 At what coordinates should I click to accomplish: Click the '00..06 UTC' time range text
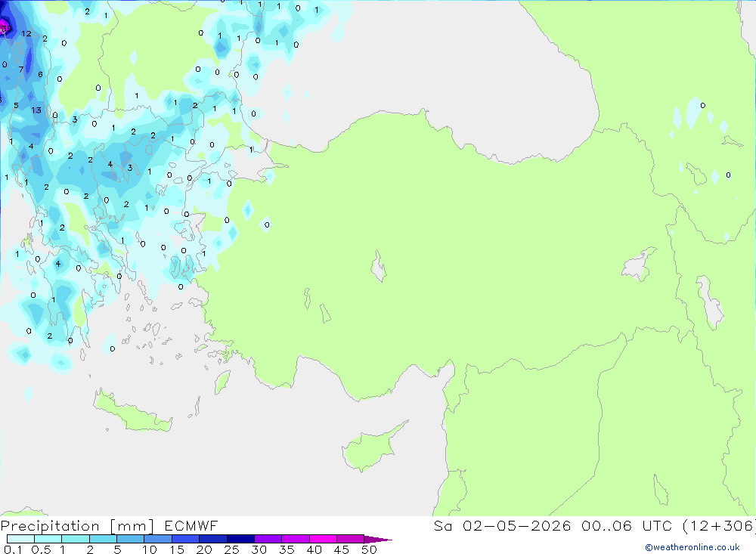coord(627,526)
